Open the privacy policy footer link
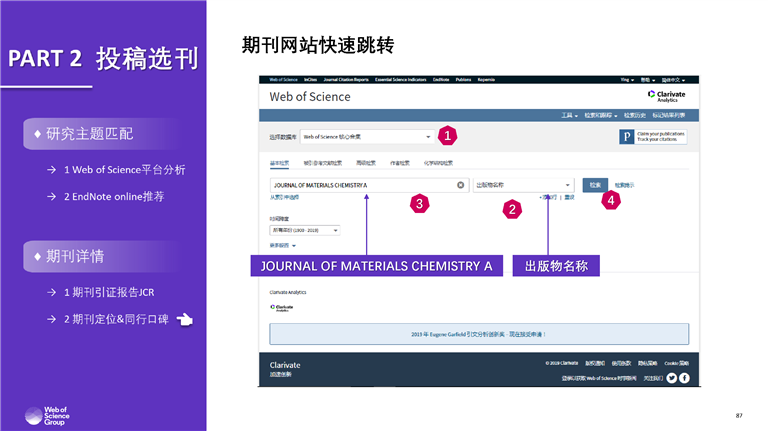The image size is (768, 431). [648, 363]
